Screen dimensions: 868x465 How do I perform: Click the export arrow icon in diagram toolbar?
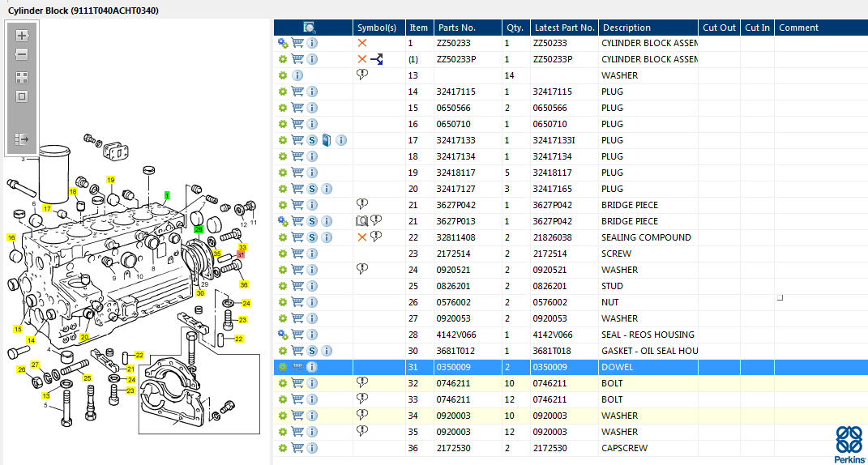tap(22, 139)
